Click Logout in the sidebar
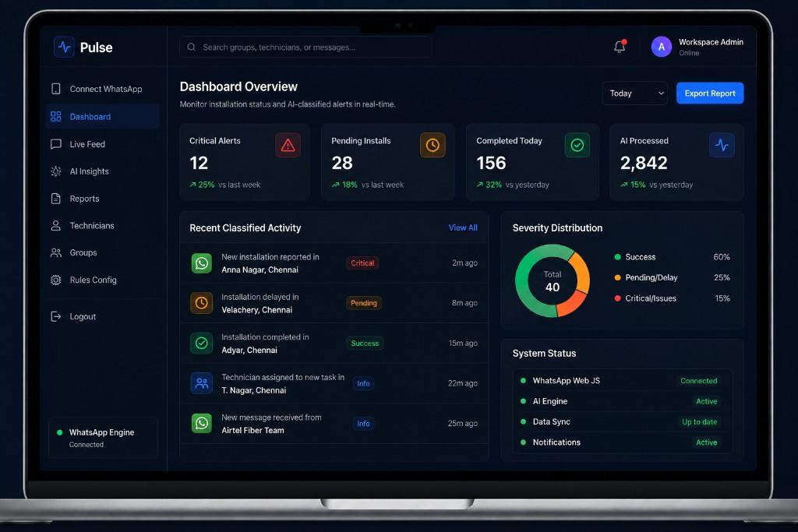 102,316
